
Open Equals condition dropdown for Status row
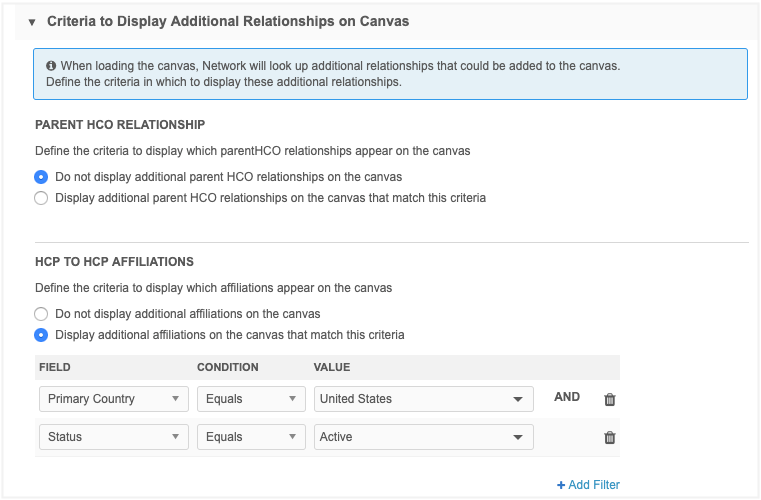250,437
